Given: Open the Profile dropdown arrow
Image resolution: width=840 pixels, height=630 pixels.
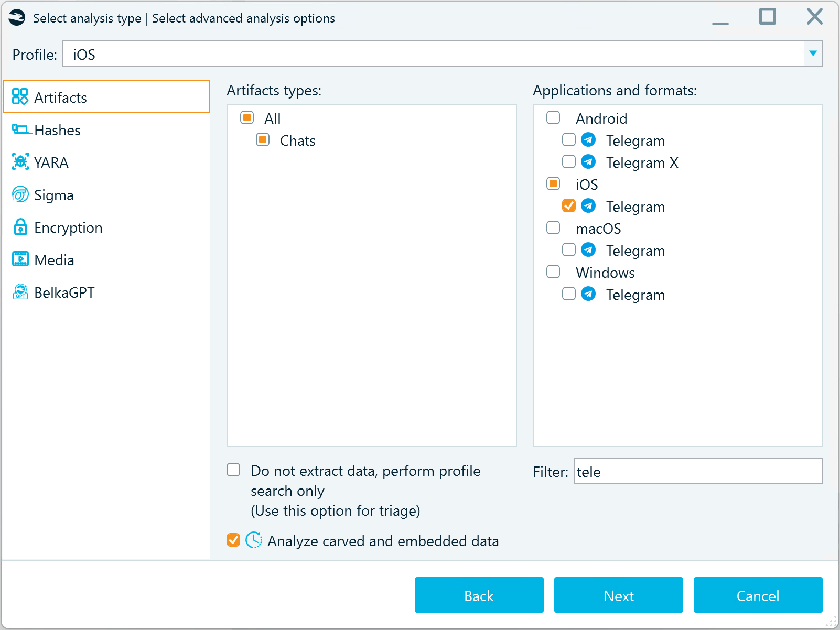Looking at the screenshot, I should [x=812, y=54].
